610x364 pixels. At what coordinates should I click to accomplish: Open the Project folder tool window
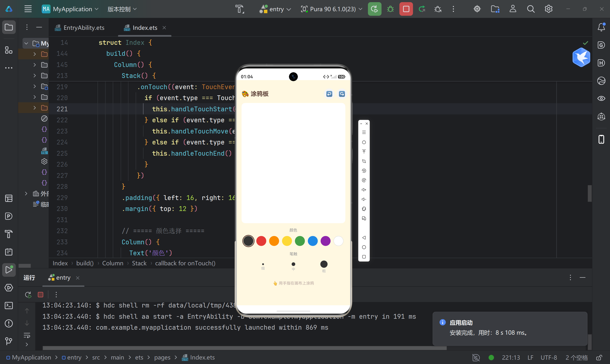pyautogui.click(x=9, y=27)
